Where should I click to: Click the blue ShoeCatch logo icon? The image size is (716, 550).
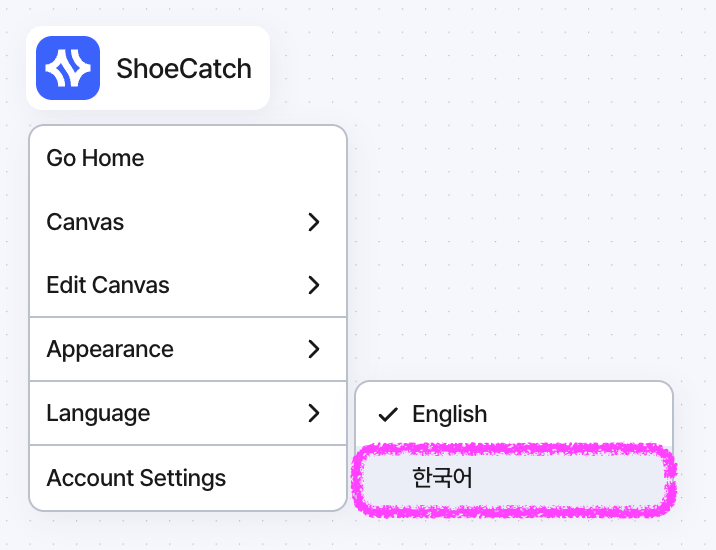pos(68,68)
